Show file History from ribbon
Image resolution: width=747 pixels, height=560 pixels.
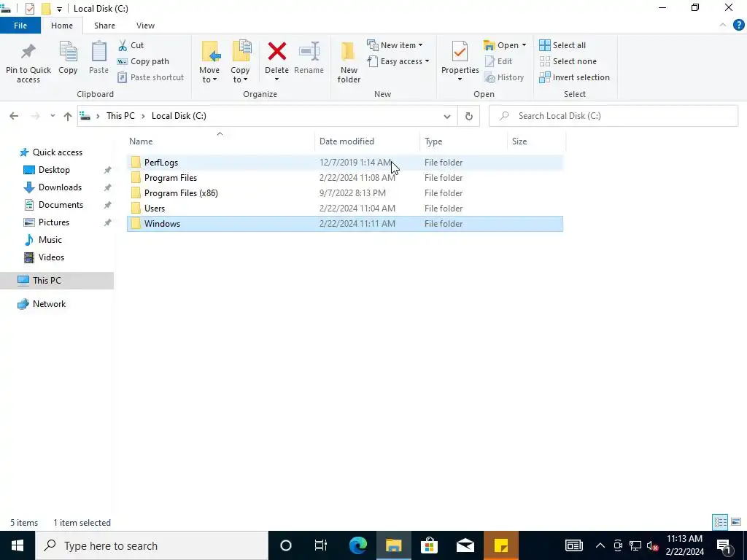(503, 77)
